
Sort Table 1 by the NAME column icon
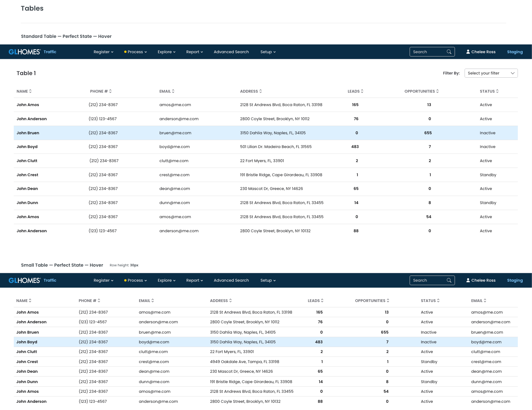[x=30, y=91]
